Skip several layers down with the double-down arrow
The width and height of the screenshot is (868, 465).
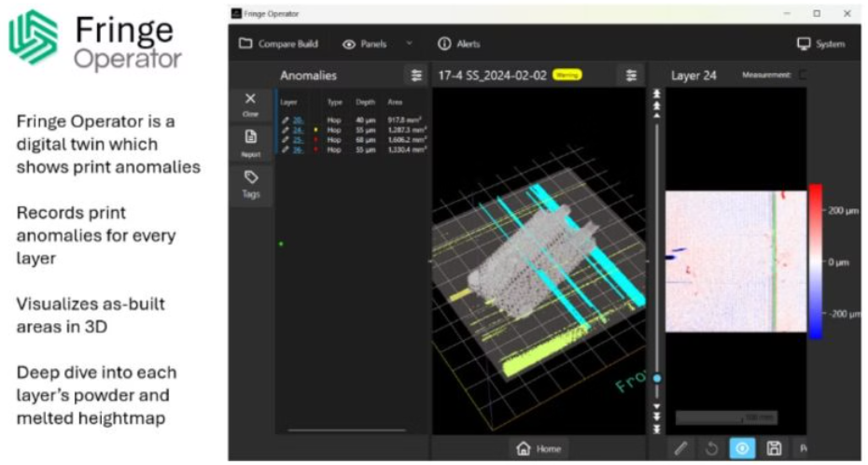pyautogui.click(x=656, y=416)
